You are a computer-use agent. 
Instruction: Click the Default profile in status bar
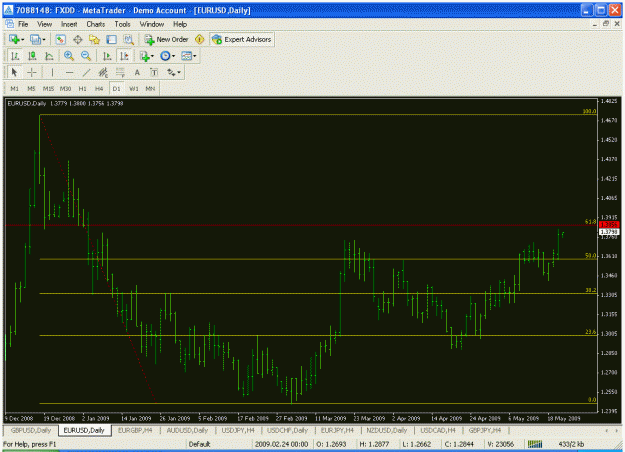199,444
